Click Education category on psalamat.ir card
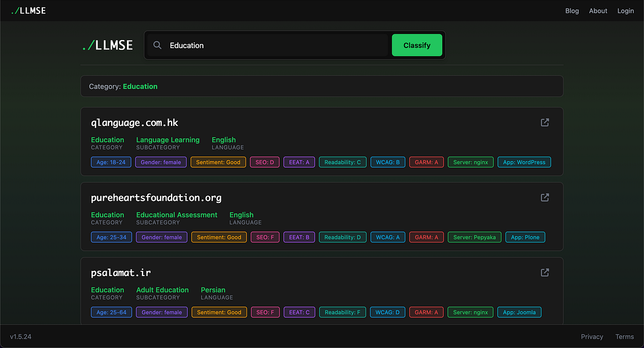 coord(107,289)
